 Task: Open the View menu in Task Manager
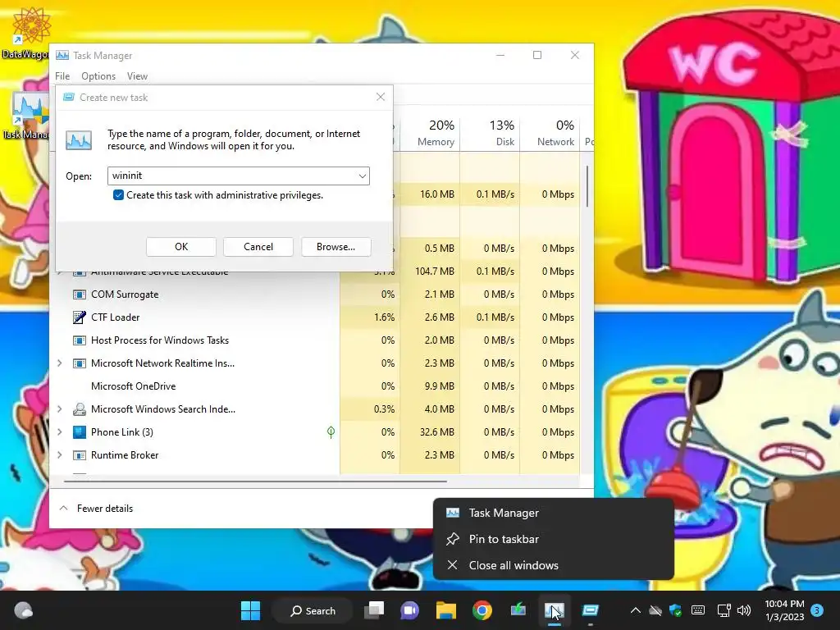point(137,76)
